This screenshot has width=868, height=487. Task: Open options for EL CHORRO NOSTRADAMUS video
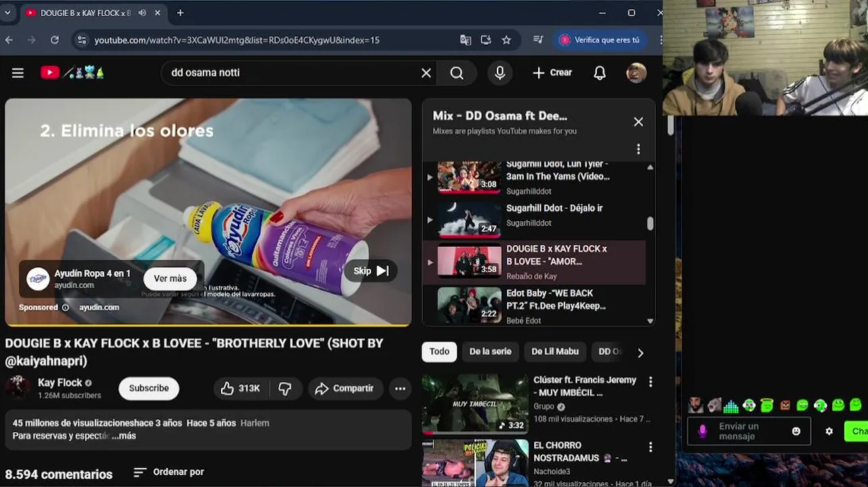coord(650,447)
